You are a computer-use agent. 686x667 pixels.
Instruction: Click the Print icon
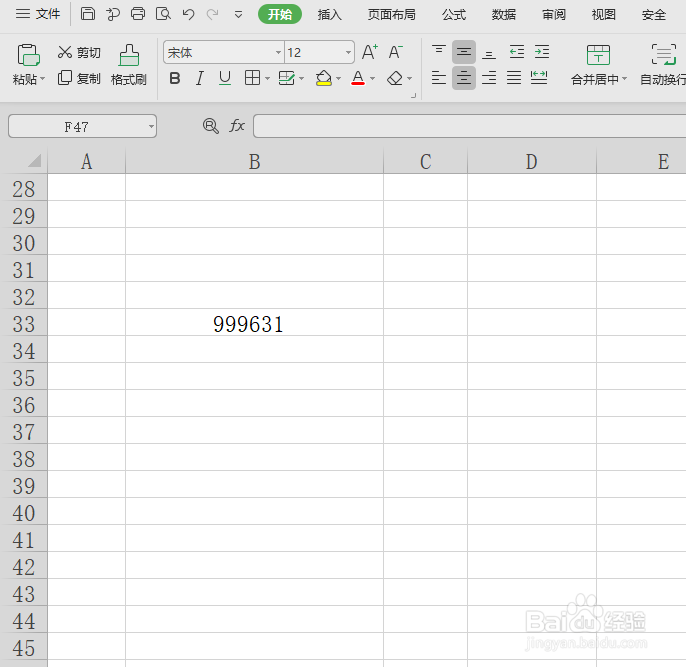[138, 14]
